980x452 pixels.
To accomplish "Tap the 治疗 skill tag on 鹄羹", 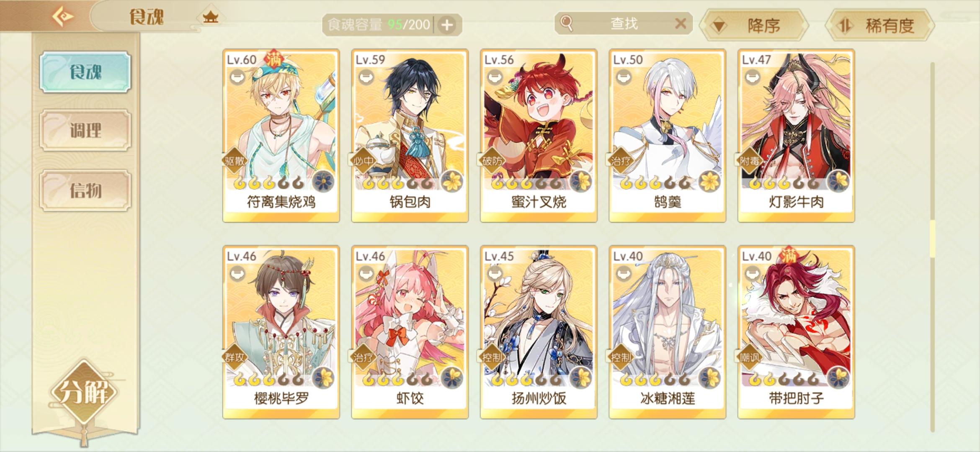I will pyautogui.click(x=620, y=161).
